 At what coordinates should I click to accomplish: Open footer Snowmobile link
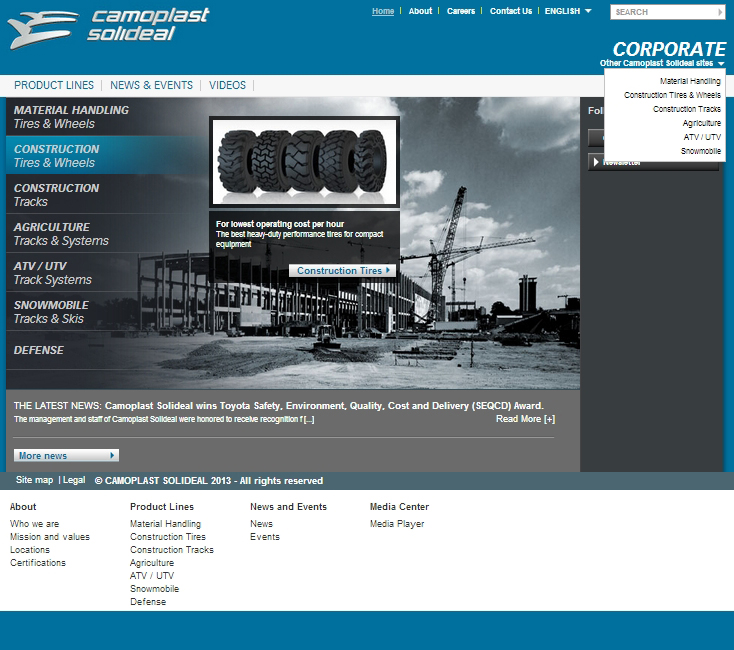[x=154, y=589]
